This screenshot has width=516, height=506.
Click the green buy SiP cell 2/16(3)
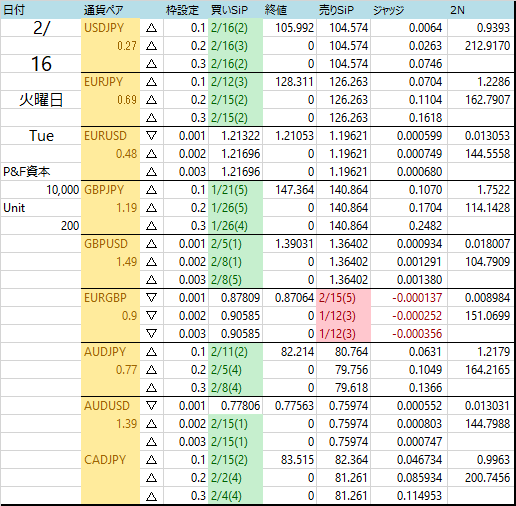coord(235,46)
